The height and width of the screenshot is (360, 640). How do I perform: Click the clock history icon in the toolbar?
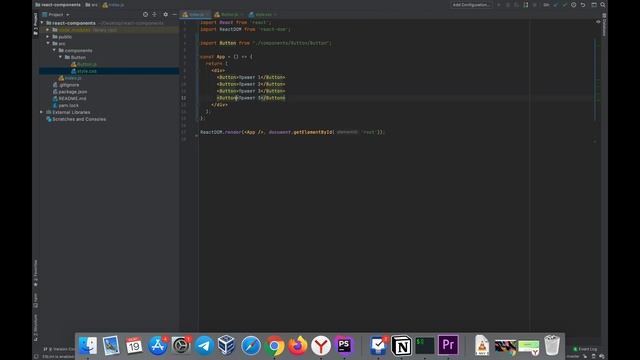pos(573,5)
